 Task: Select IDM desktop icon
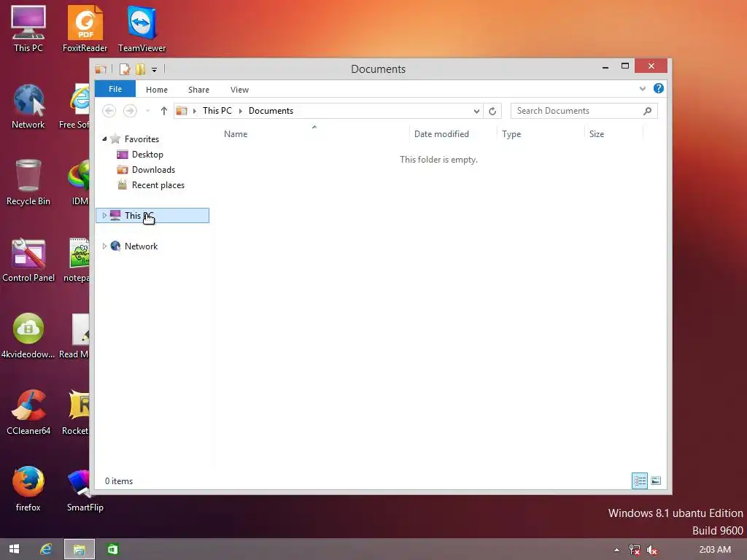click(x=79, y=182)
